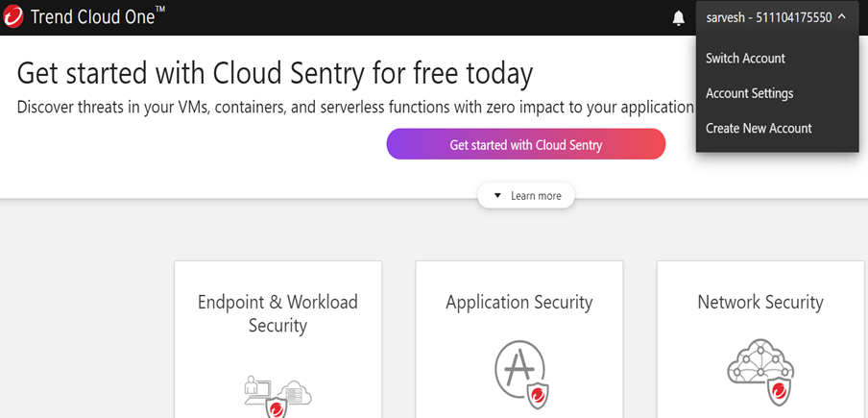Viewport: 868px width, 418px height.
Task: Collapse the account menu chevron
Action: point(842,17)
